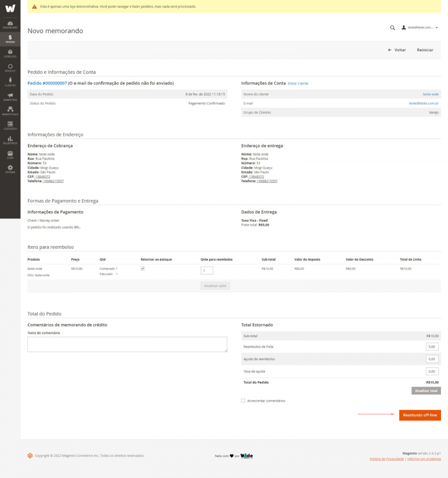Open the Política de Privacidade link
The image size is (448, 478).
[x=386, y=459]
